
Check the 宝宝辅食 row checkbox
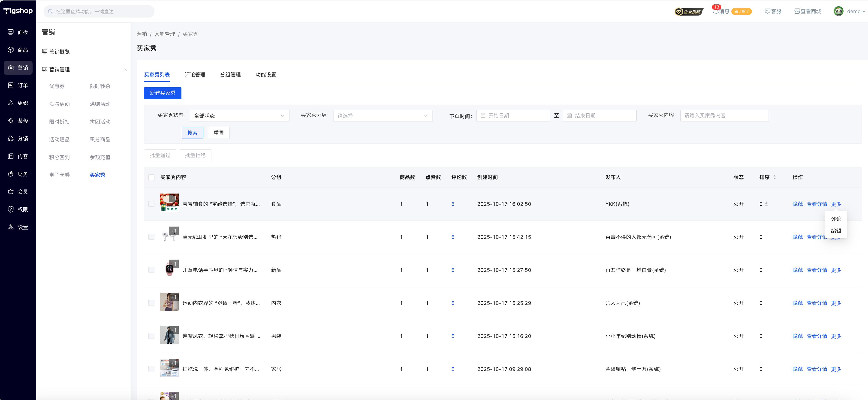151,204
